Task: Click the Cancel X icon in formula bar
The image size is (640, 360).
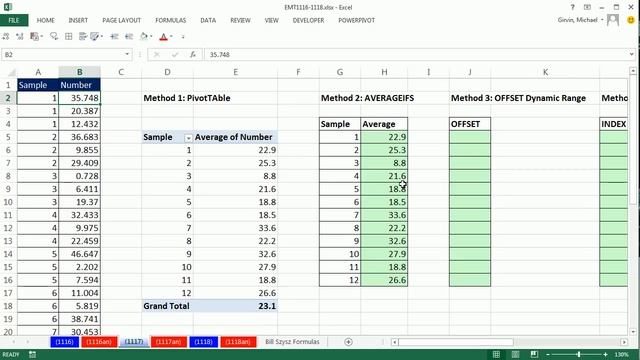Action: click(156, 54)
